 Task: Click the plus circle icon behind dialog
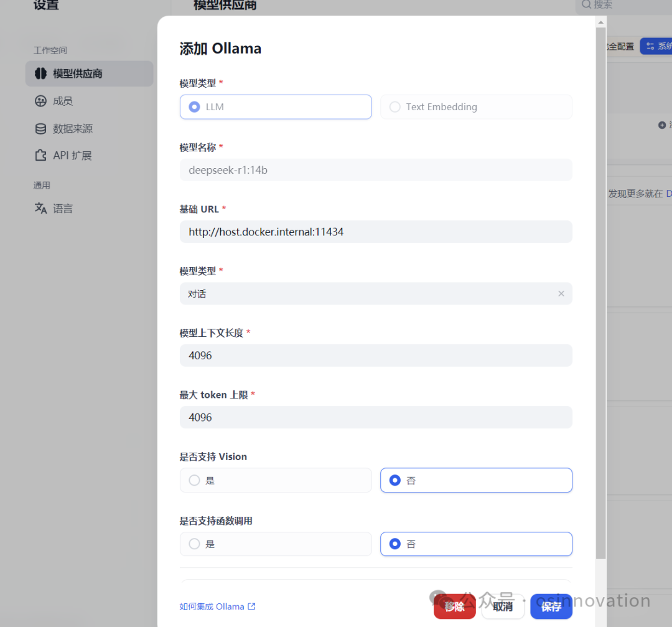coord(661,125)
